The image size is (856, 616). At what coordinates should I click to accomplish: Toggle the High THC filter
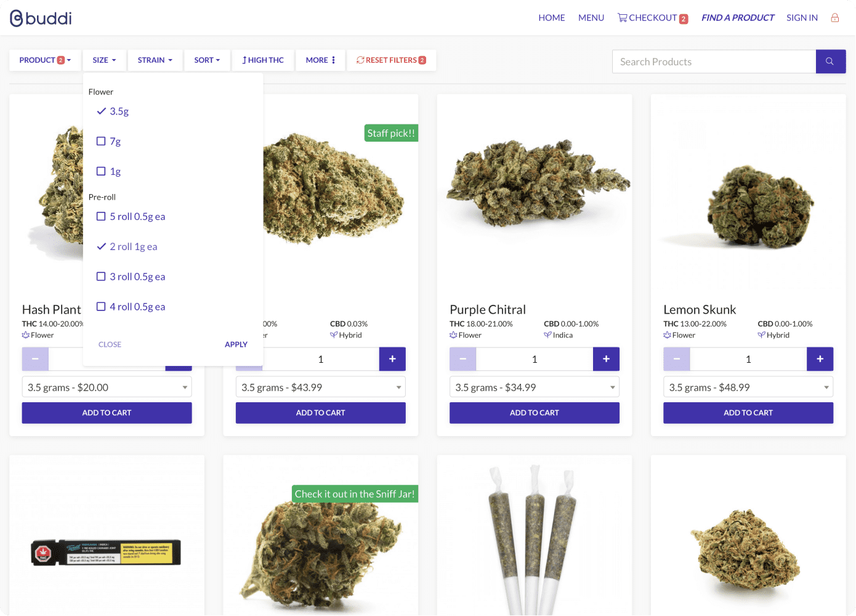coord(263,60)
